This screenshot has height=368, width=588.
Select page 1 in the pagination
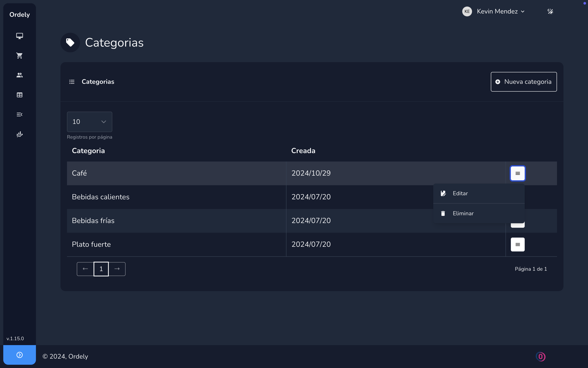pyautogui.click(x=101, y=269)
